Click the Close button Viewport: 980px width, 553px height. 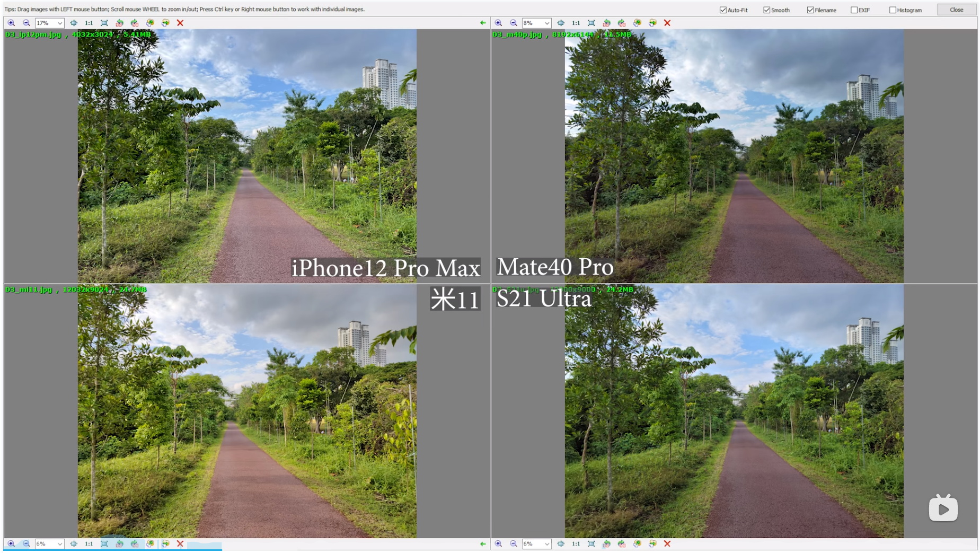(956, 10)
